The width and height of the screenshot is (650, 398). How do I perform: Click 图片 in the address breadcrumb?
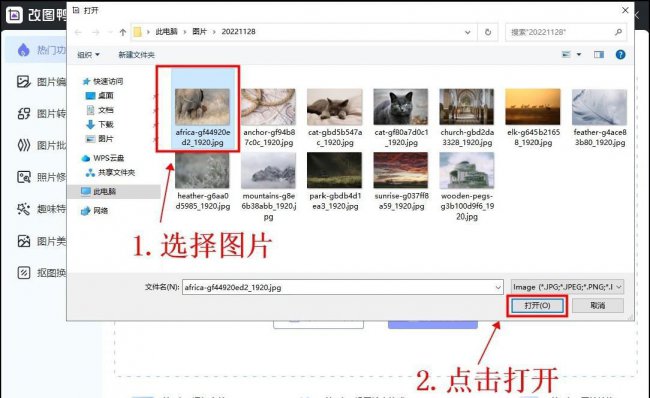click(199, 32)
